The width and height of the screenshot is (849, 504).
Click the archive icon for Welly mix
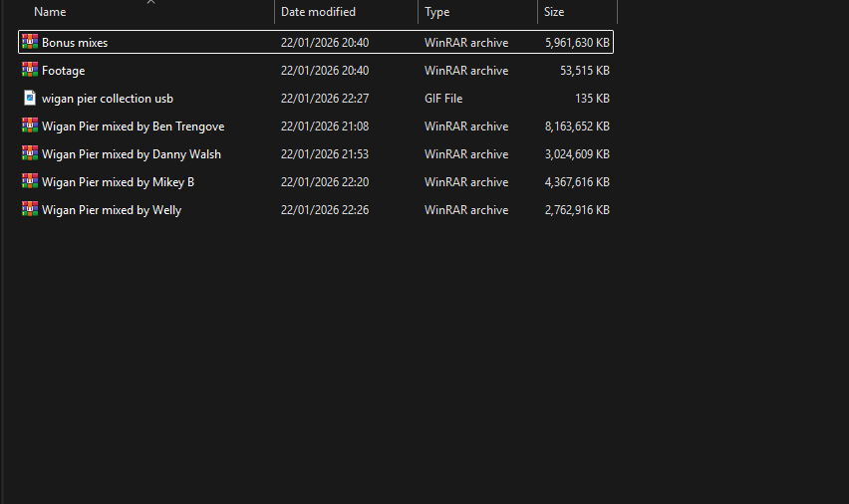pyautogui.click(x=30, y=209)
